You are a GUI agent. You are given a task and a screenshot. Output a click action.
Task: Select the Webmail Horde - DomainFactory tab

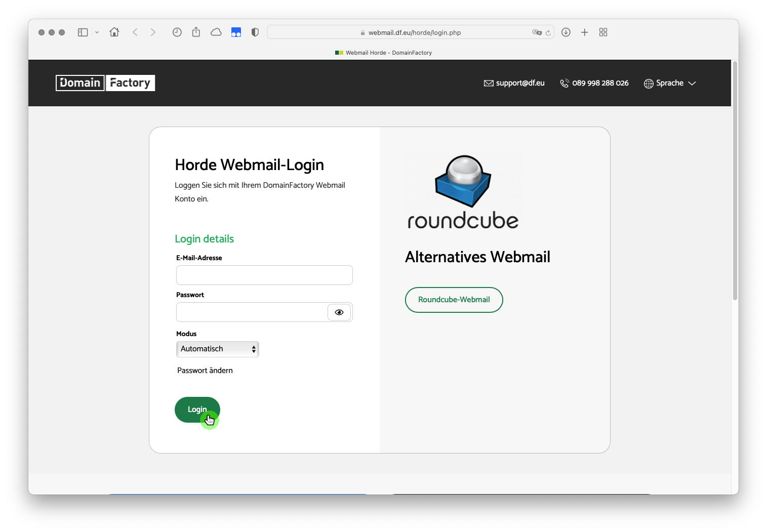coord(383,53)
